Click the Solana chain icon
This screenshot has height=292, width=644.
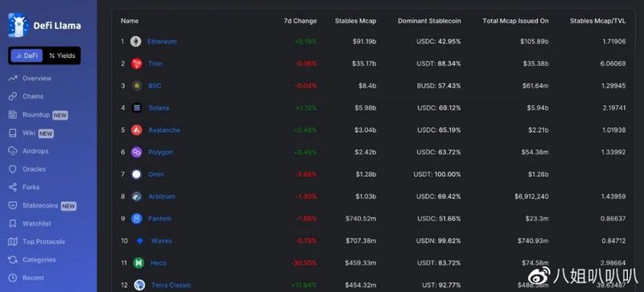pos(137,108)
